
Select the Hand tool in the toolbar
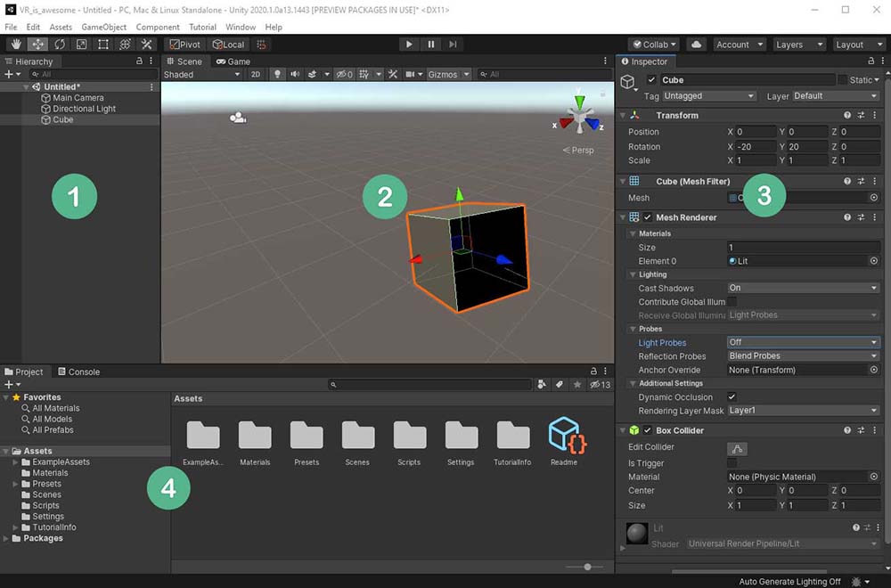tap(16, 45)
